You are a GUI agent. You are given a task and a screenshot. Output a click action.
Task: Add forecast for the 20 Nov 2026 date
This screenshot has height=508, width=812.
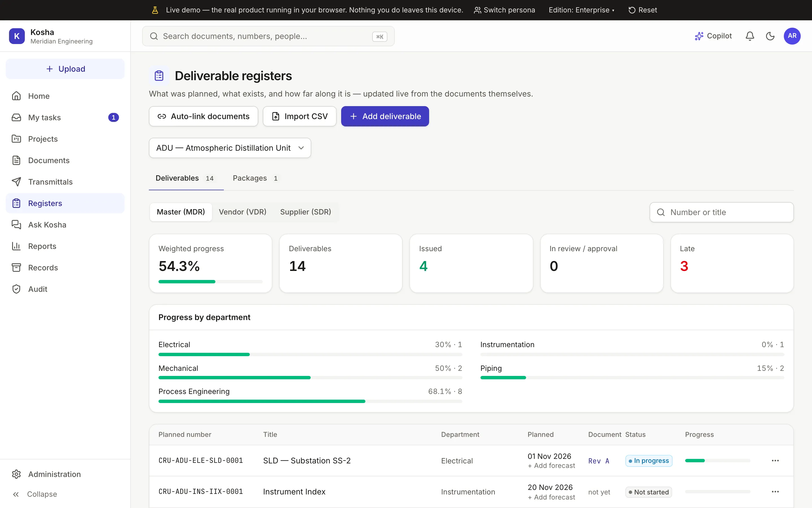tap(551, 497)
